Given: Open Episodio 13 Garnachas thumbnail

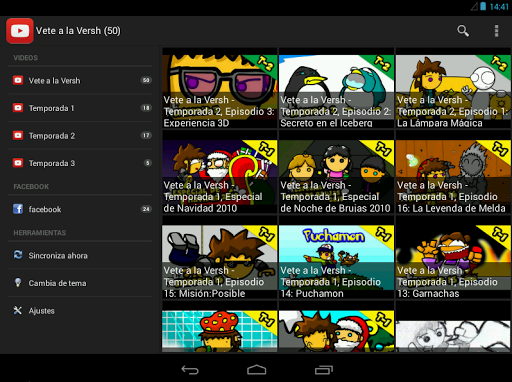Looking at the screenshot, I should coord(453,257).
